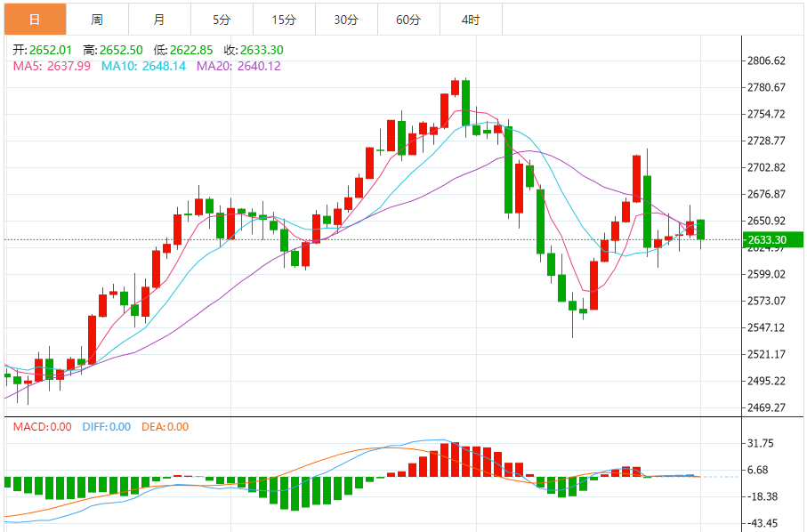Screen dimensions: 807x532
Task: Open the 30分 chart tab
Action: click(x=346, y=20)
